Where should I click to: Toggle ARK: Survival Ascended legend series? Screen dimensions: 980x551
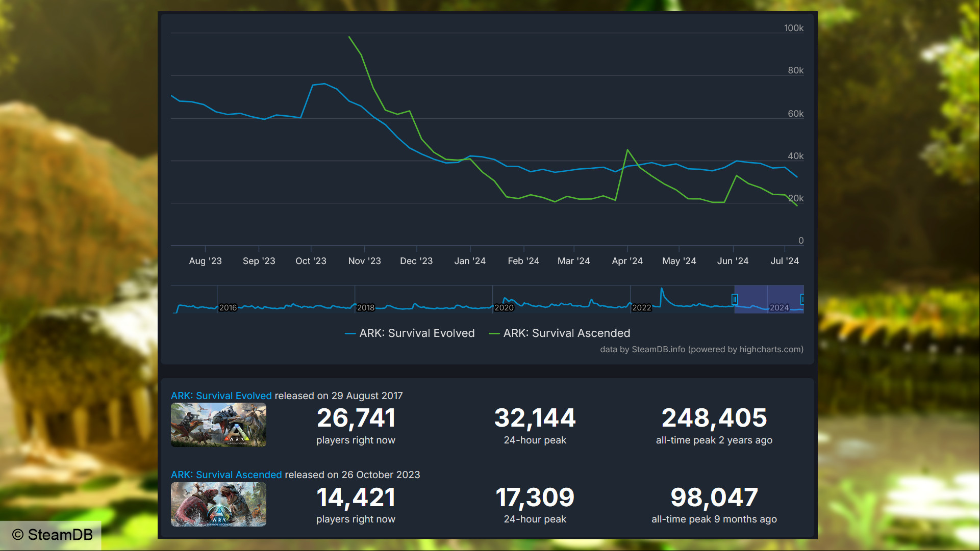[560, 333]
